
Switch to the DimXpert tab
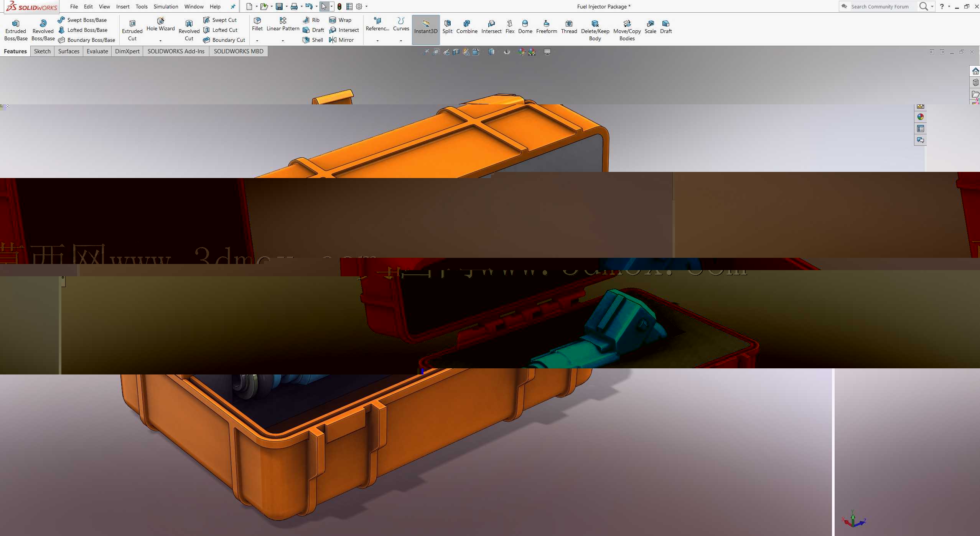pyautogui.click(x=127, y=51)
